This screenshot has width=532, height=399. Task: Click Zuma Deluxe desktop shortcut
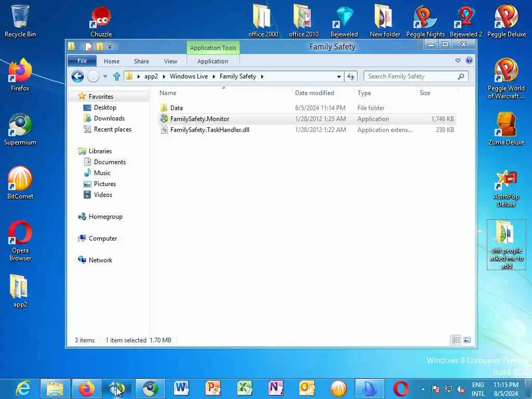[x=506, y=129]
